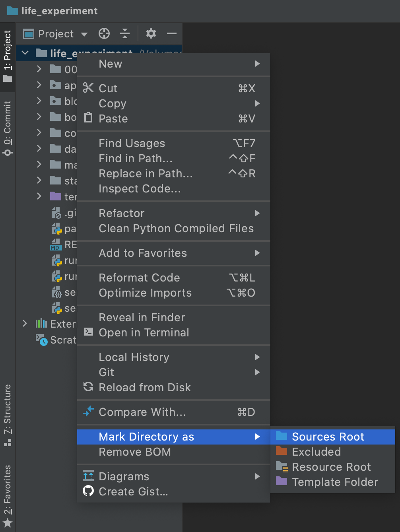Viewport: 400px width, 532px height.
Task: Switch to the Commit tool window tab
Action: point(8,128)
